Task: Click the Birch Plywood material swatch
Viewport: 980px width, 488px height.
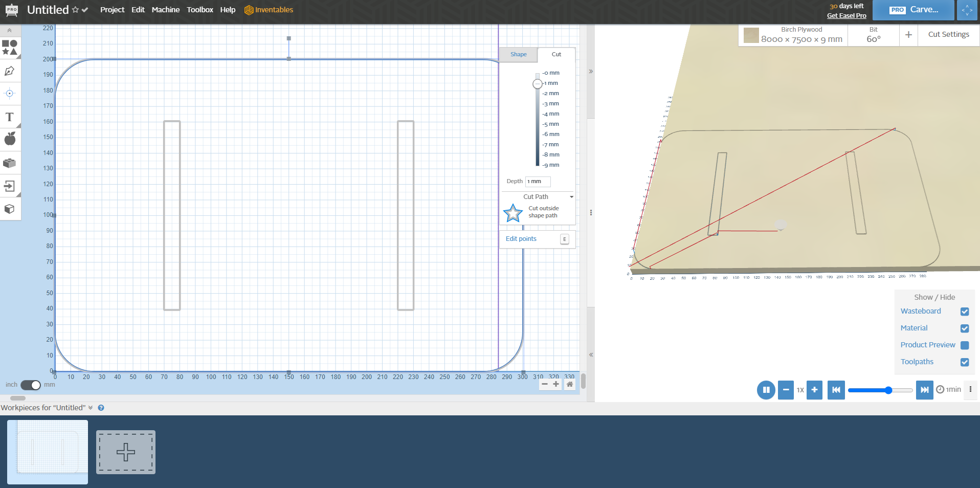Action: [751, 35]
